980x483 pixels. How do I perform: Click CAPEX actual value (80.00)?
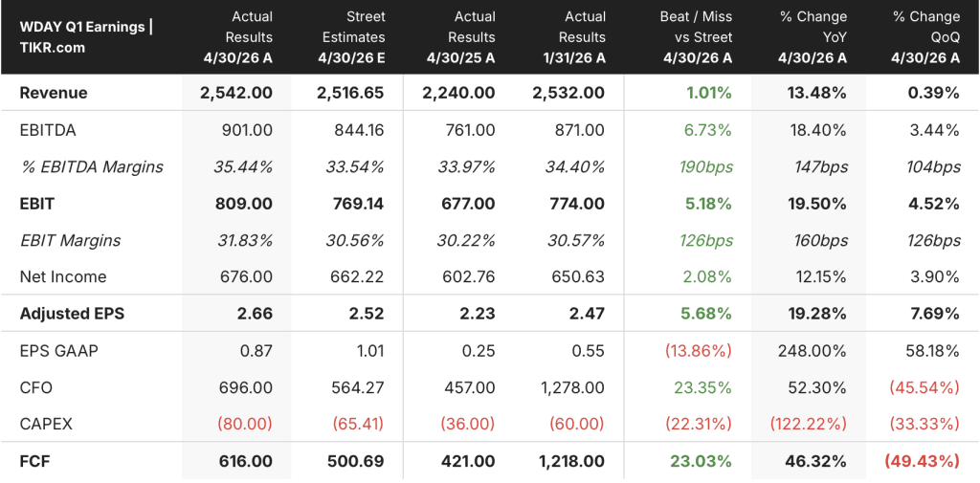245,425
